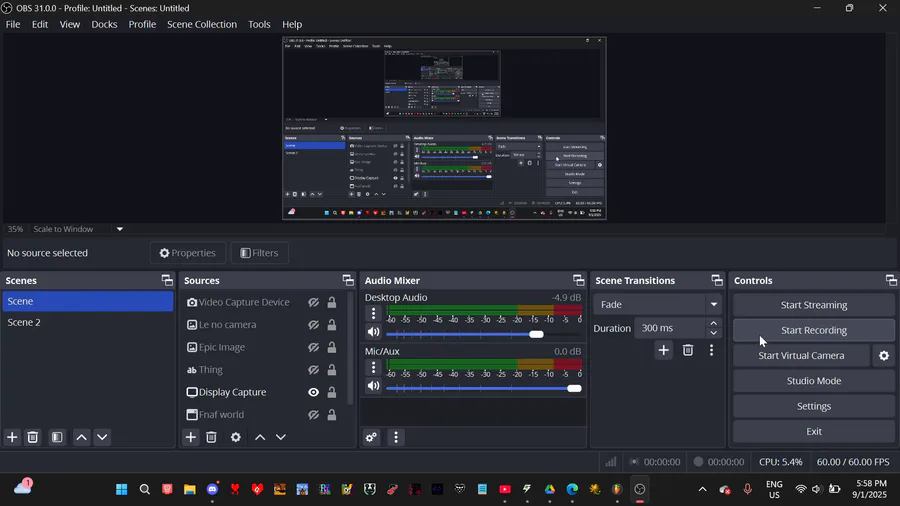Pop out the Sources dock
900x506 pixels.
348,280
